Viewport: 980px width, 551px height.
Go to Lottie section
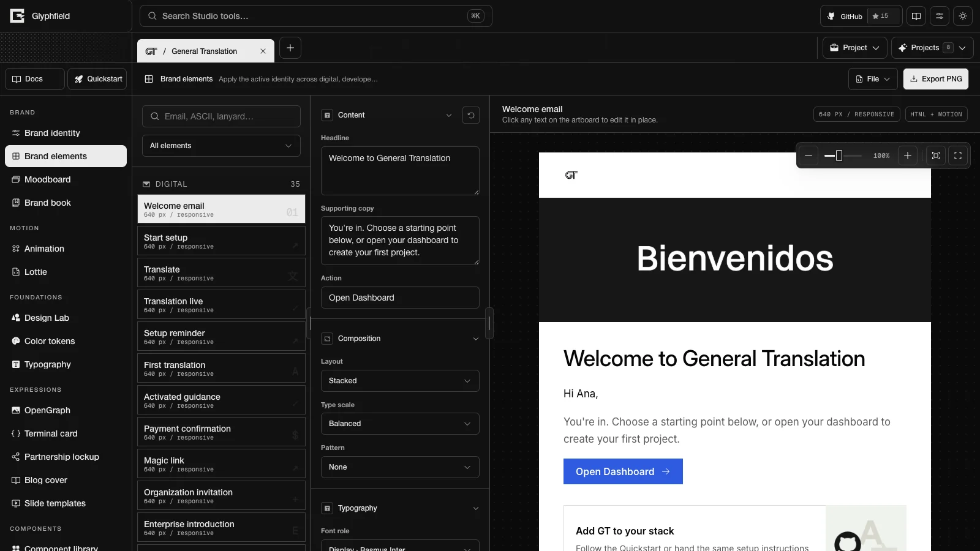tap(66, 272)
